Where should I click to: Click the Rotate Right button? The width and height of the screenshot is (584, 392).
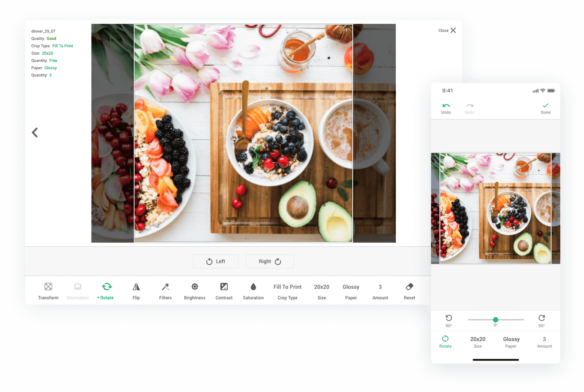point(270,261)
